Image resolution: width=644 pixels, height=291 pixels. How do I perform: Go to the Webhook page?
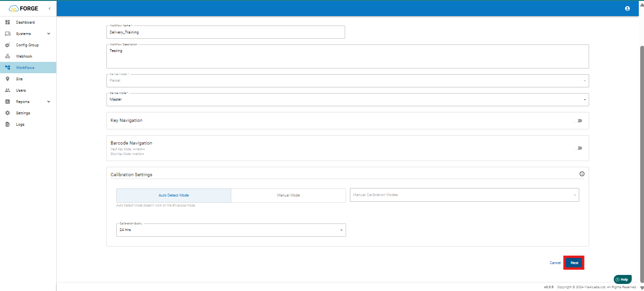click(28, 56)
